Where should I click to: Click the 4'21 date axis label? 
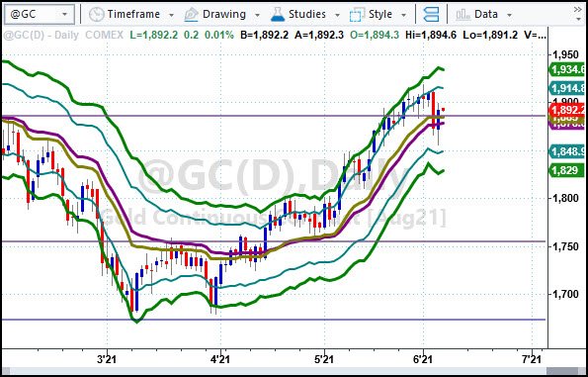coord(221,360)
